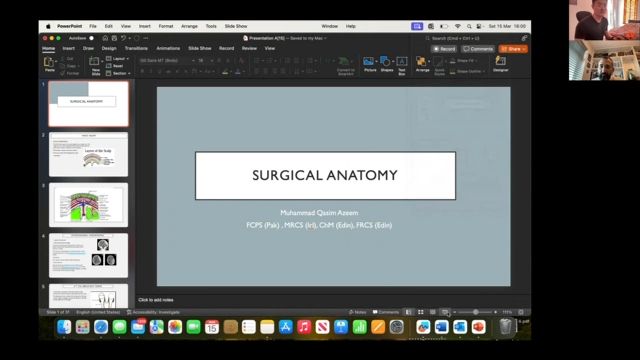Open the Arrange options icon
Viewport: 640px width, 360px height.
[422, 64]
